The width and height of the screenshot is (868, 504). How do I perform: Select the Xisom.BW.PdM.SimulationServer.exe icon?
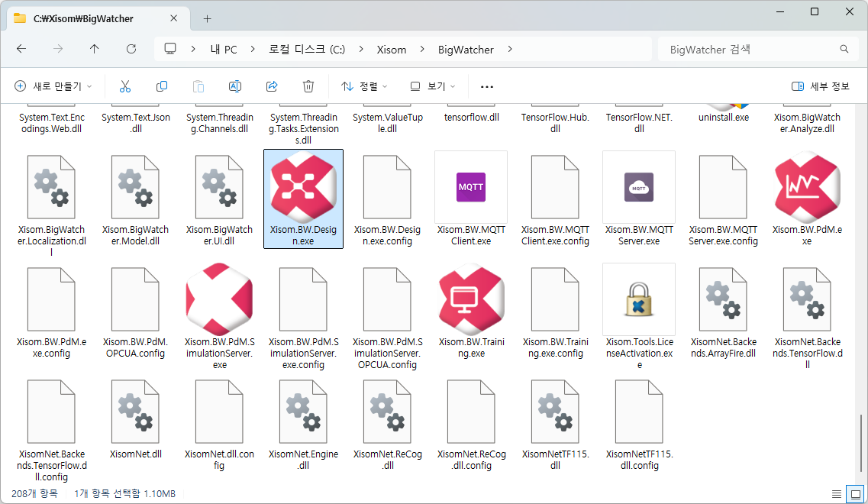click(x=220, y=299)
